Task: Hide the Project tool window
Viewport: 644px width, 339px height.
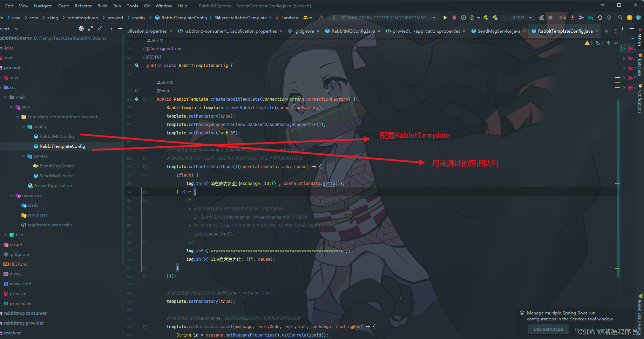Action: point(120,28)
